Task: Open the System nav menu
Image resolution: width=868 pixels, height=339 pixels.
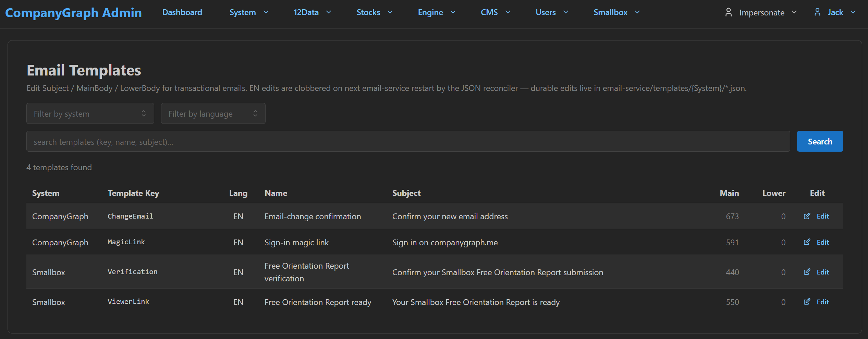Action: tap(243, 12)
